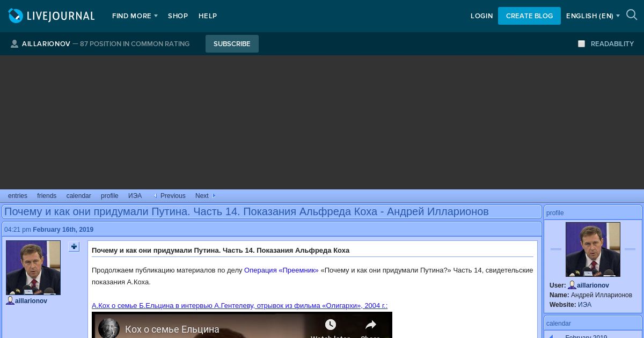This screenshot has height=338, width=644.
Task: Click the plus add-to-memories icon by the post
Action: 74,247
